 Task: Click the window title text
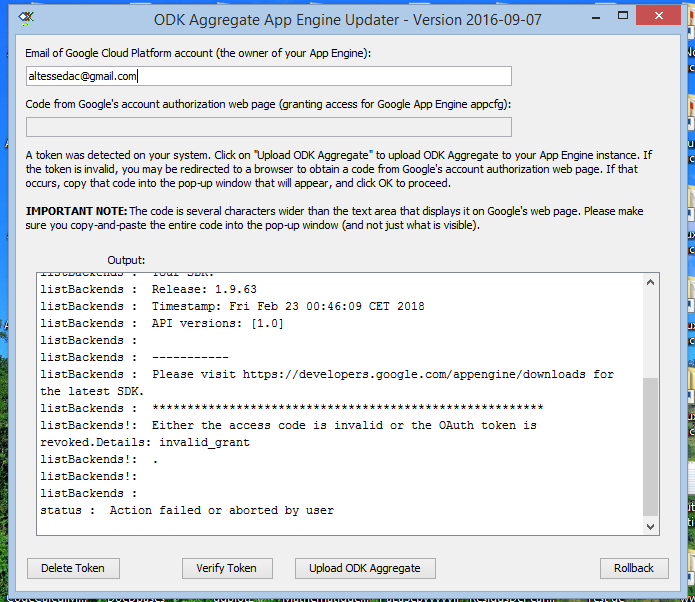pyautogui.click(x=348, y=20)
